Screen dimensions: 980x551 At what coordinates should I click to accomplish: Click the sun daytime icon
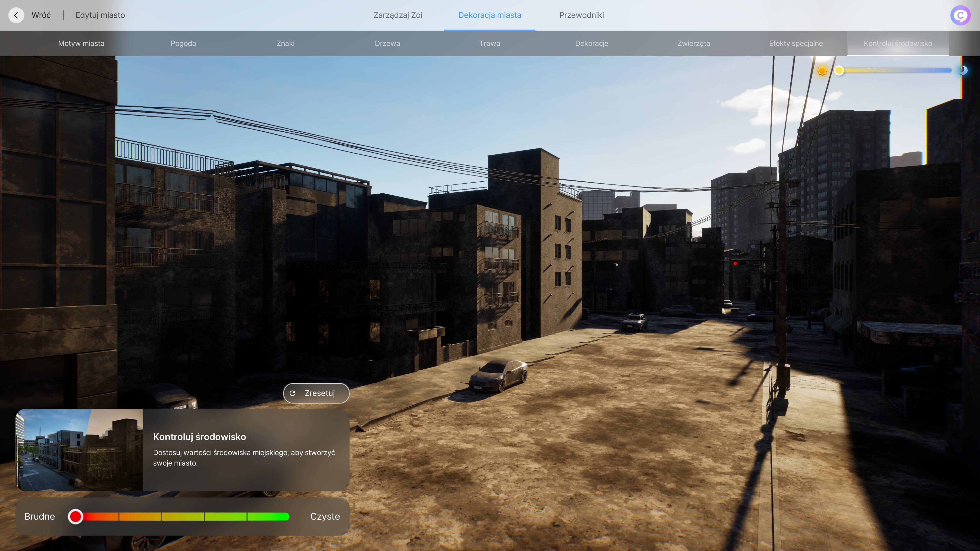pyautogui.click(x=822, y=70)
